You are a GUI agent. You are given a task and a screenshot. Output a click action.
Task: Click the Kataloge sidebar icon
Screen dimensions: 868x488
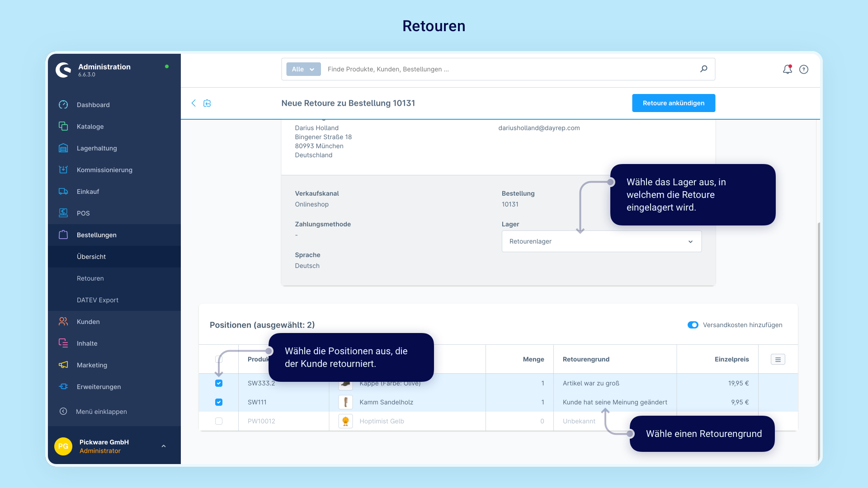coord(63,127)
